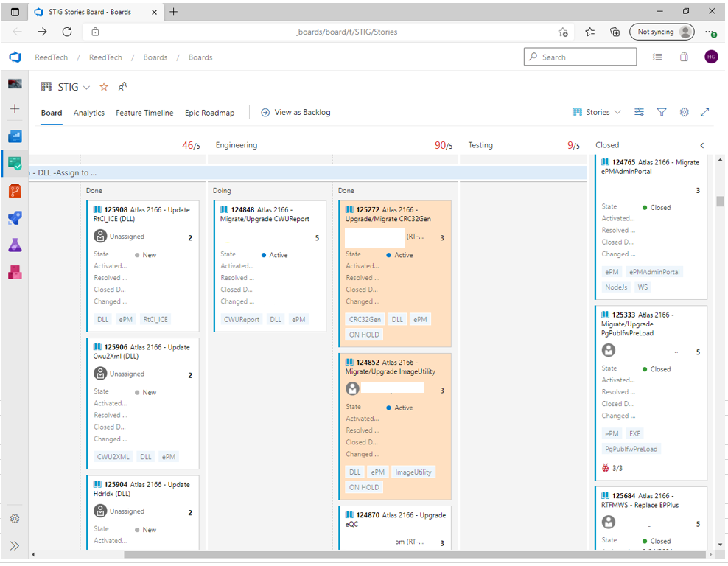
Task: Collapse the Closed column chevron
Action: coord(702,145)
